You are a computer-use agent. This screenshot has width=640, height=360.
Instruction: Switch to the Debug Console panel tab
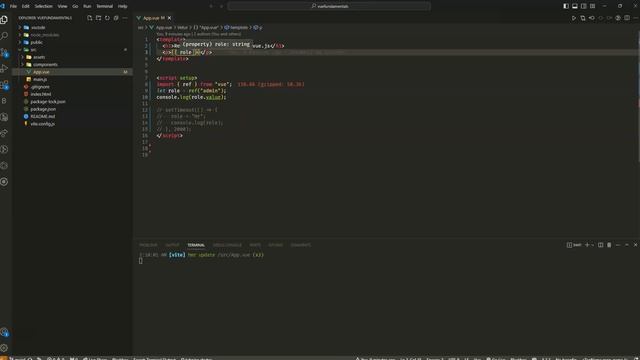point(227,245)
